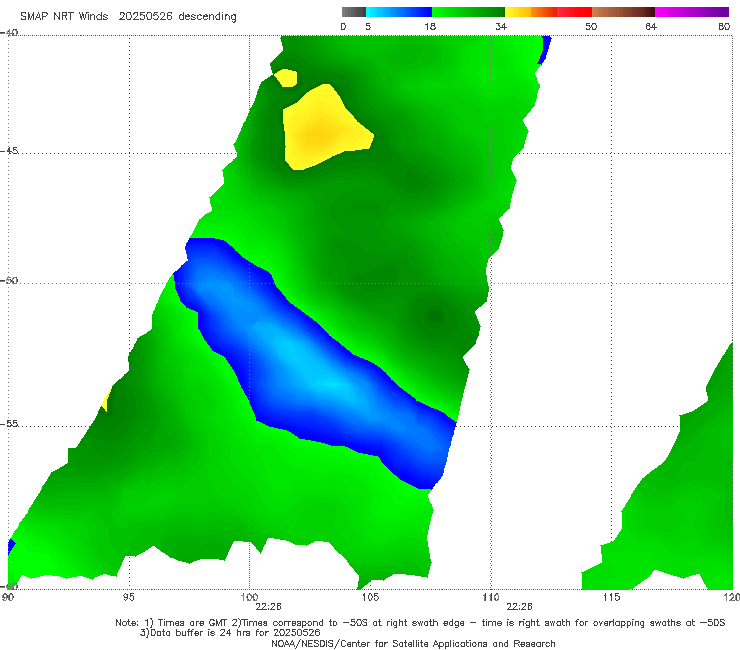740x650 pixels.
Task: Pick the red segment of the color bar
Action: pyautogui.click(x=574, y=12)
